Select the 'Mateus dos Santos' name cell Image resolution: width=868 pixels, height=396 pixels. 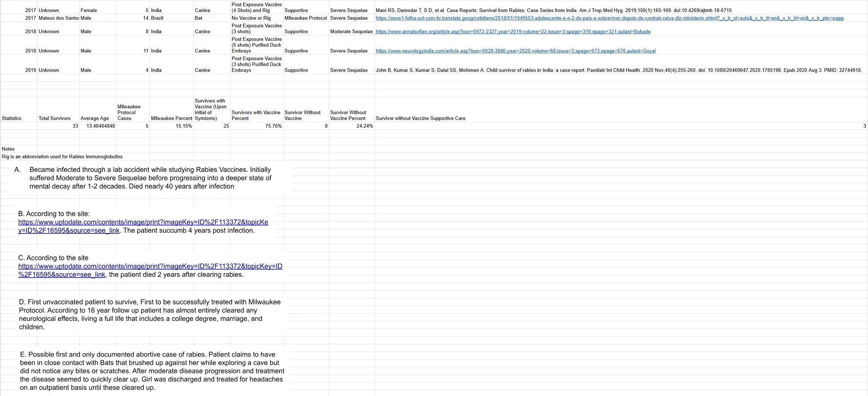point(58,18)
